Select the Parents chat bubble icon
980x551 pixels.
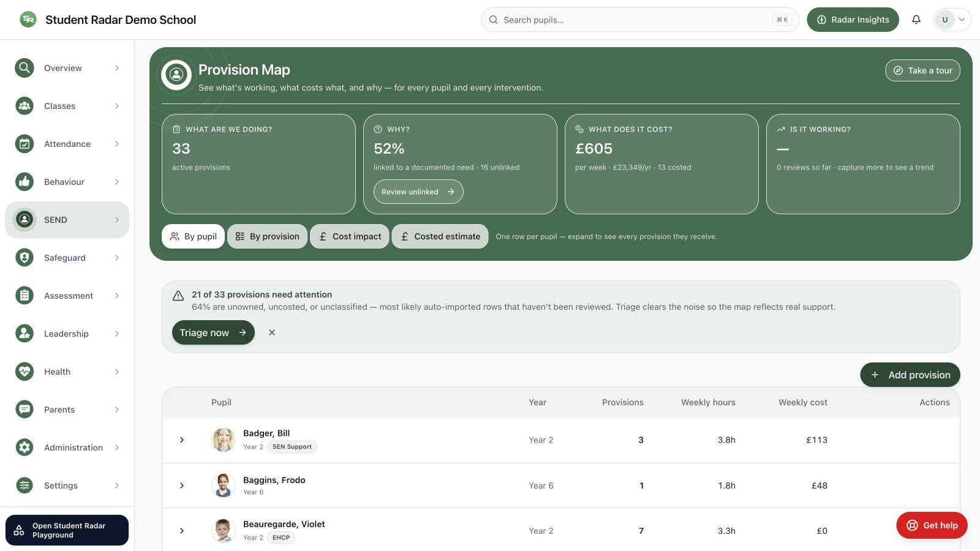(x=24, y=410)
